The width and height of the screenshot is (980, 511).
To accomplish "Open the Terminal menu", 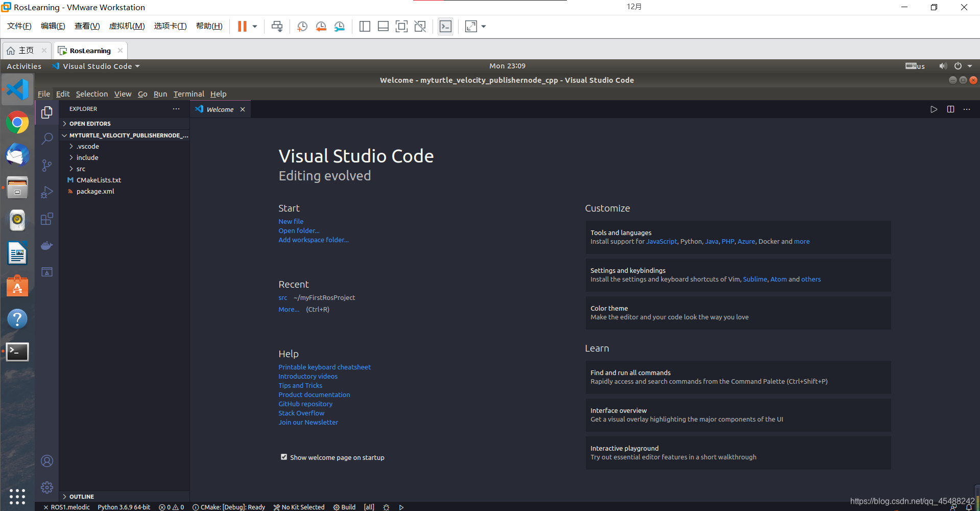I will (x=188, y=94).
